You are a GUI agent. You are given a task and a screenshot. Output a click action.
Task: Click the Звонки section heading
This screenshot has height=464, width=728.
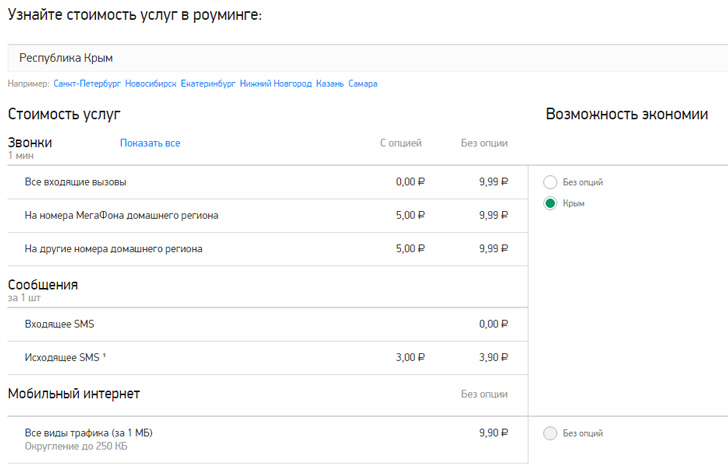tap(30, 143)
